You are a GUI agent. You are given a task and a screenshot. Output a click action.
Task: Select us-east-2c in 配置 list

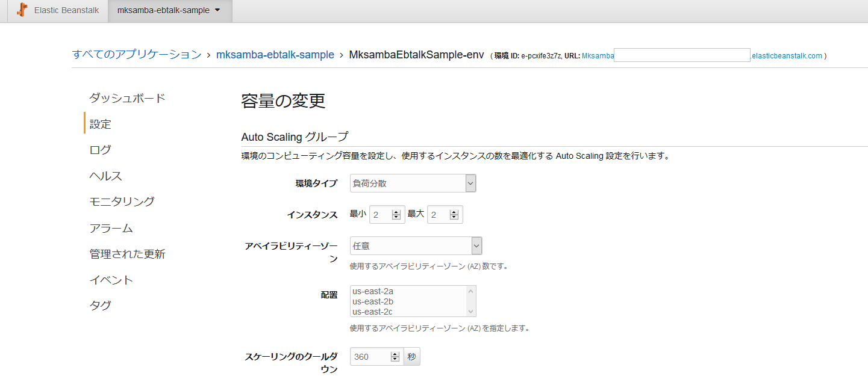pos(373,312)
